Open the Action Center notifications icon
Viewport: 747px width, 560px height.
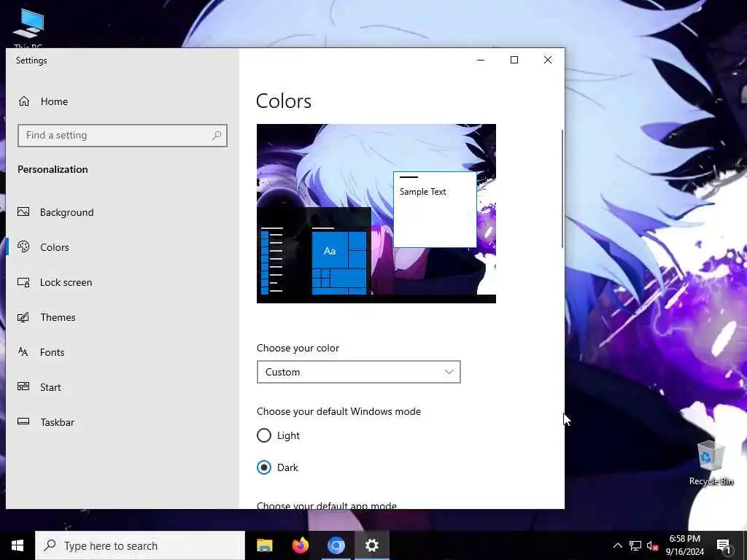click(x=723, y=545)
